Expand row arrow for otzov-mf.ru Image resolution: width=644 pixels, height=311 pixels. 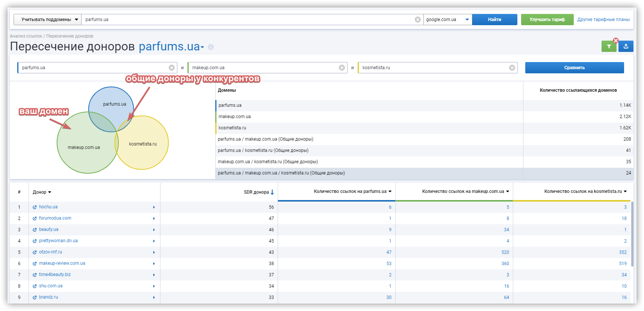coord(154,252)
